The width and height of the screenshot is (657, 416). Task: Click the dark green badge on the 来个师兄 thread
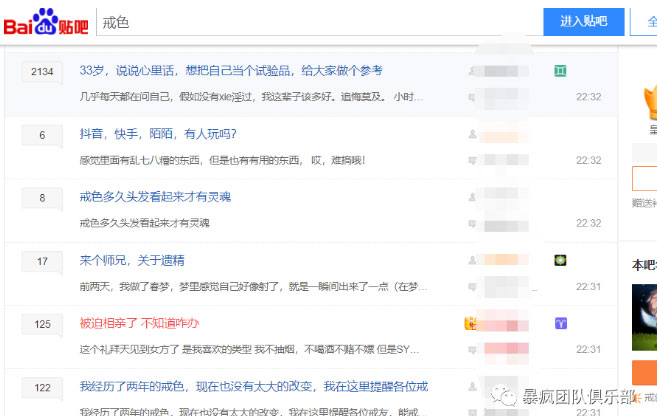(561, 260)
